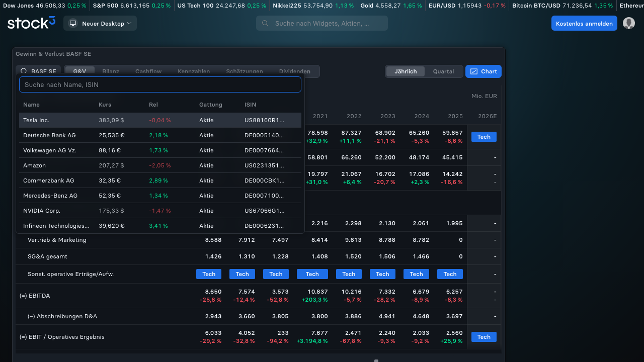Click the Kostenlos anmelden button

(584, 23)
